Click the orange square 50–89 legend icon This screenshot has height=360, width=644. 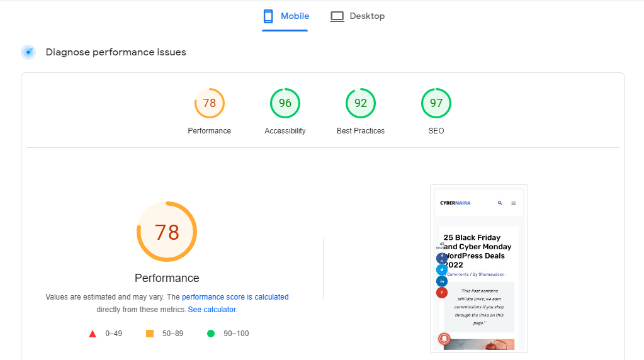point(150,334)
